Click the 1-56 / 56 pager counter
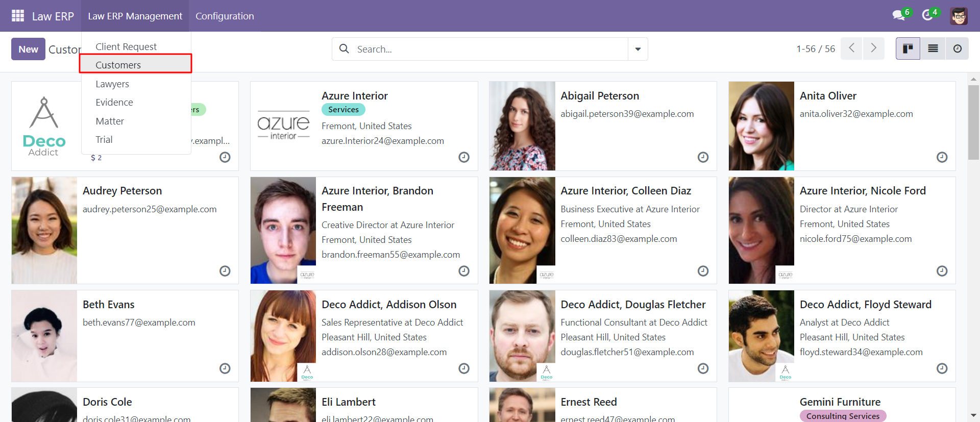 click(x=816, y=49)
